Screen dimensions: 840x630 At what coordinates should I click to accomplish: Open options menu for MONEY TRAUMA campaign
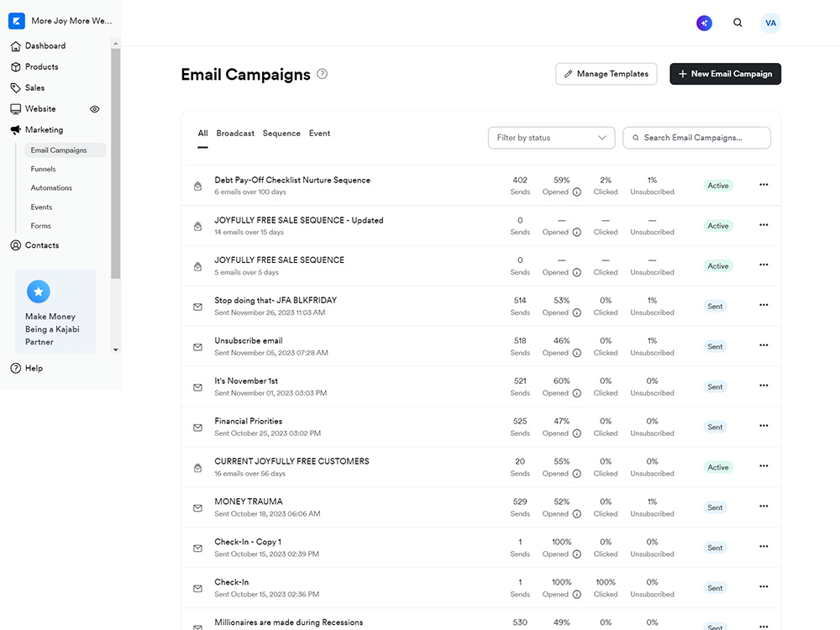coord(764,507)
